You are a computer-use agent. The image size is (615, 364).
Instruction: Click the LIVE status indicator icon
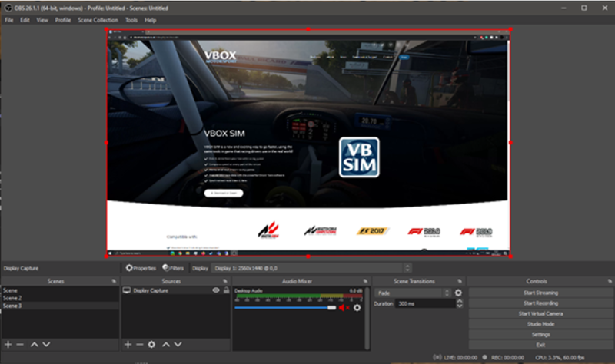pos(437,357)
